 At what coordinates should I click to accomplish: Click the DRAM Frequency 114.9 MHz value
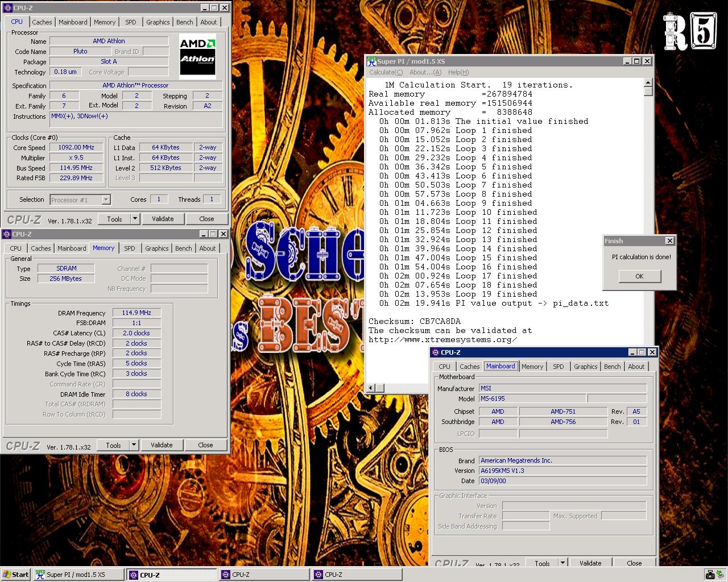point(136,313)
